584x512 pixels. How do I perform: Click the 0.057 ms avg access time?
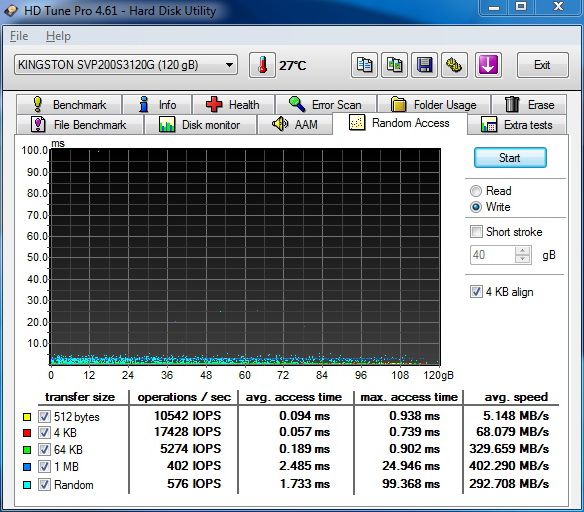[x=304, y=432]
